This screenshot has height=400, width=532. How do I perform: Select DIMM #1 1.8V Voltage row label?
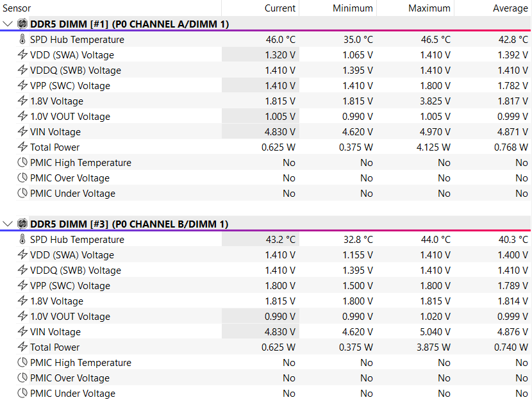point(56,101)
